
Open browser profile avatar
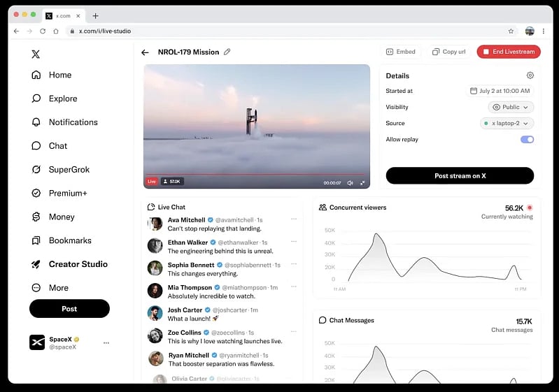click(530, 31)
